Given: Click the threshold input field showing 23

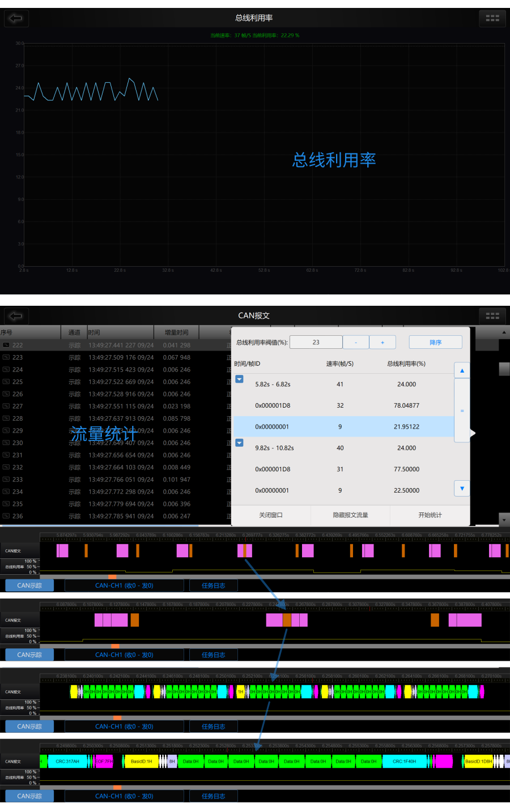Looking at the screenshot, I should coord(316,342).
